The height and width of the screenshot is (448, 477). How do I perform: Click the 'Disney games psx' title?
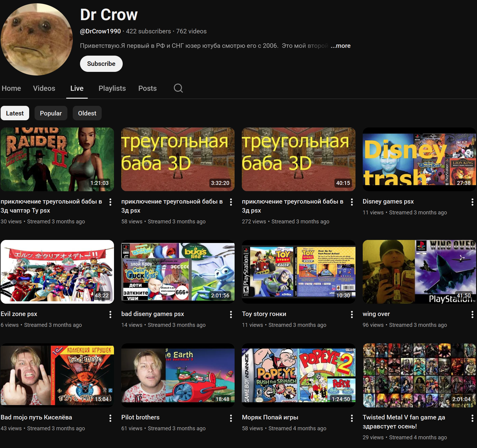388,201
